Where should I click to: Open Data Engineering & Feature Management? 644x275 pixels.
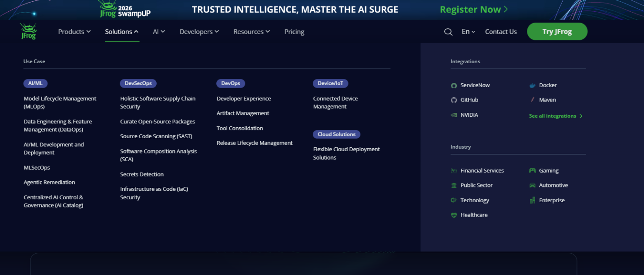(x=58, y=126)
